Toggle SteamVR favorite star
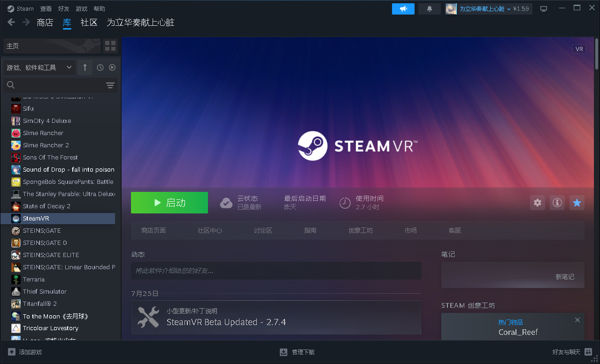600x364 pixels. 577,203
